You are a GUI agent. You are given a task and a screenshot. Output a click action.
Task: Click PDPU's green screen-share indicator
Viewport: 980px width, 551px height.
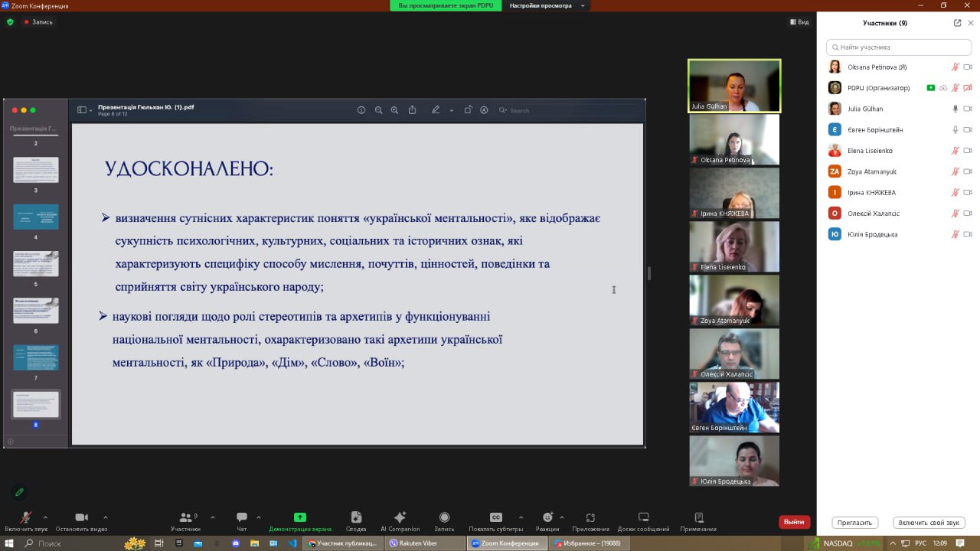[x=930, y=88]
